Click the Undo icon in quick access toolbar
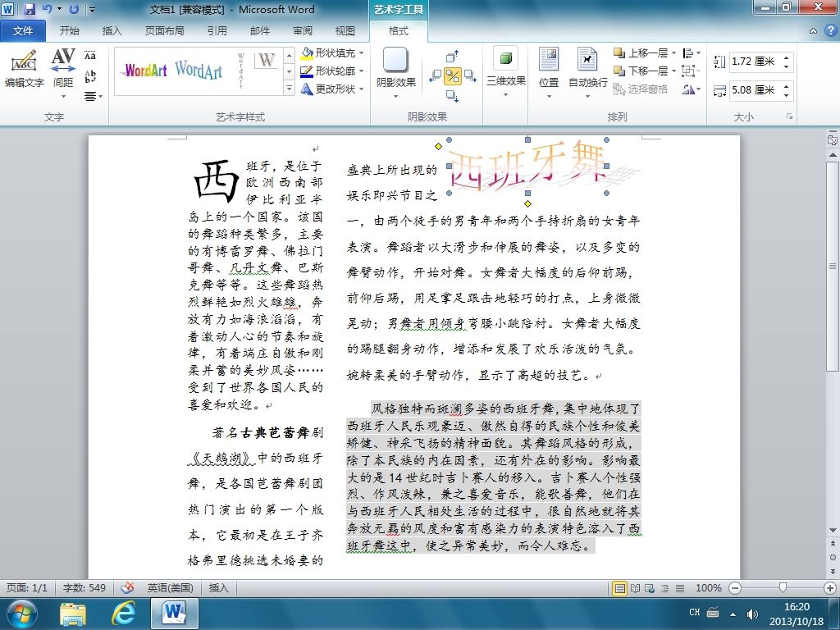The width and height of the screenshot is (840, 630). coord(47,9)
